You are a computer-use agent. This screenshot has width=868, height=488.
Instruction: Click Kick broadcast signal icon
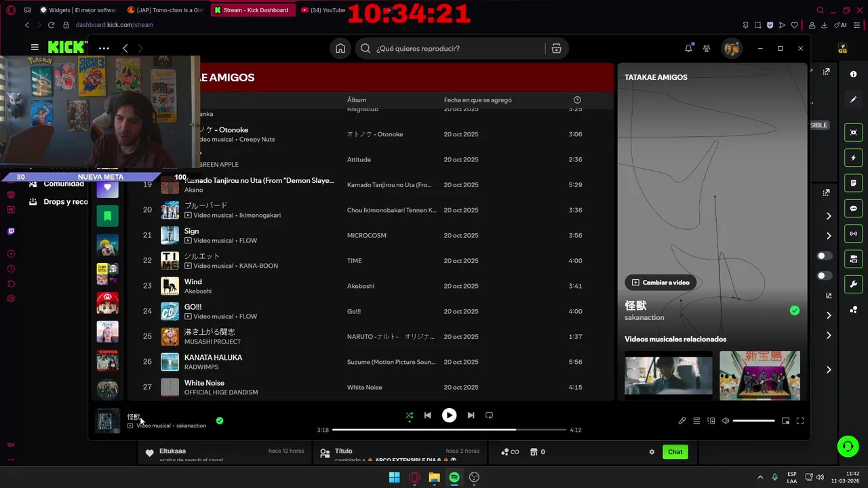(853, 234)
